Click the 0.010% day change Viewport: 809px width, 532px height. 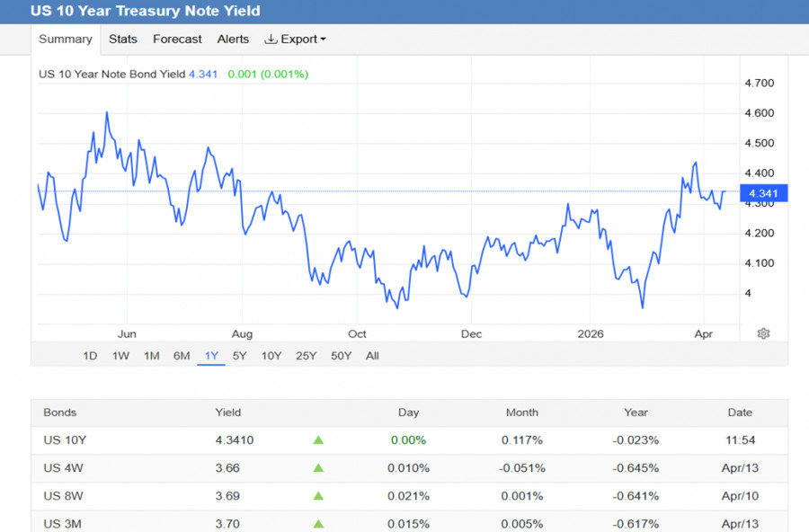click(409, 468)
